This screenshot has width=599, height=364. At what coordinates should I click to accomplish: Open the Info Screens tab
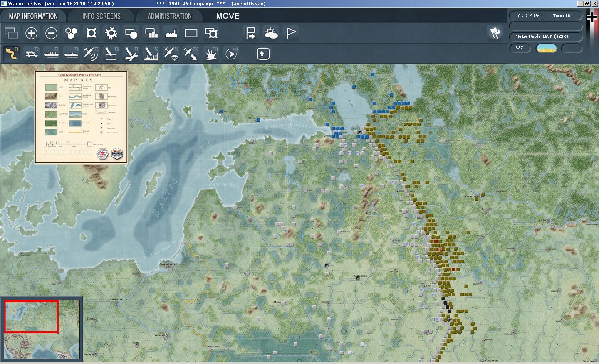101,16
